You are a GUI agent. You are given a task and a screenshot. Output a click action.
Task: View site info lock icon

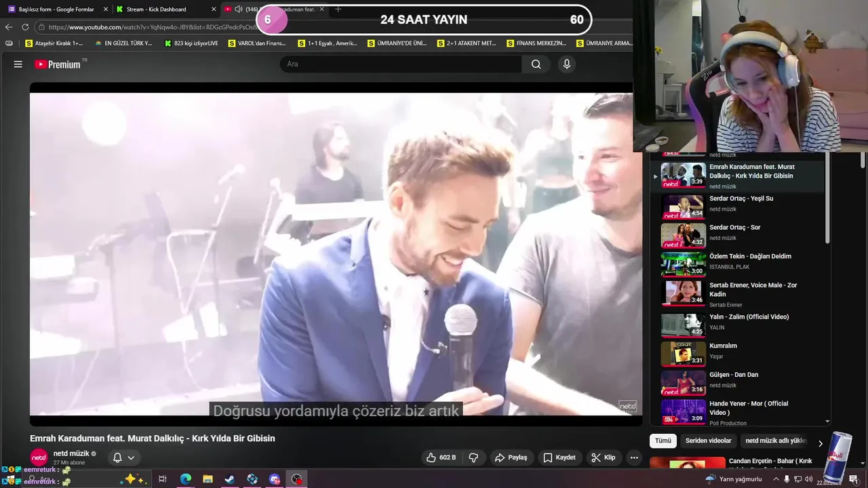41,27
